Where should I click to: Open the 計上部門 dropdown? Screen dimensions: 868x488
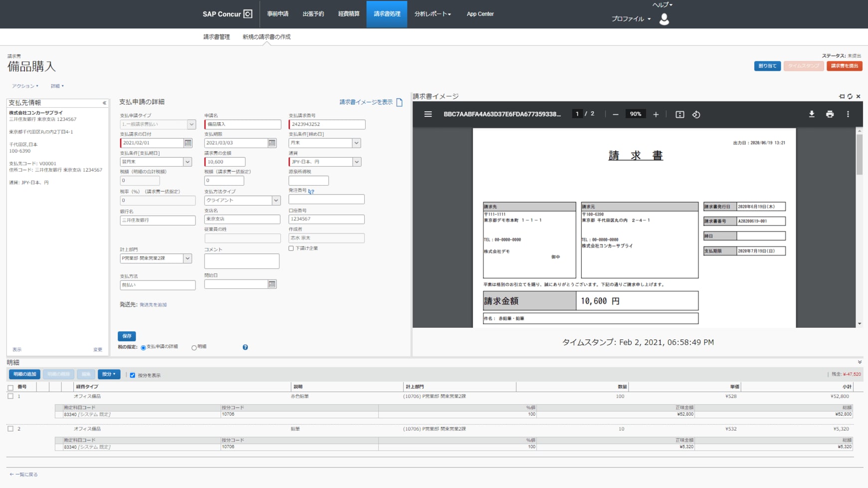pyautogui.click(x=187, y=258)
